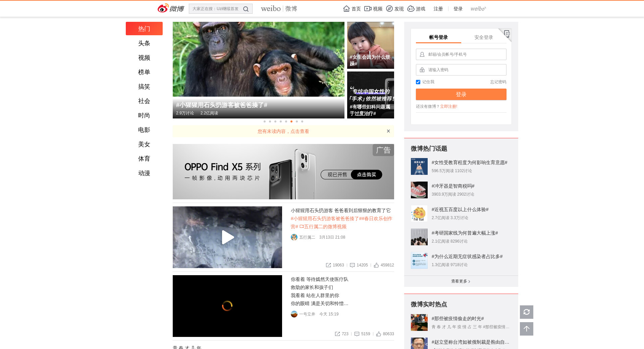The image size is (644, 349).
Task: Dismiss the unread content notification bar
Action: [x=388, y=131]
